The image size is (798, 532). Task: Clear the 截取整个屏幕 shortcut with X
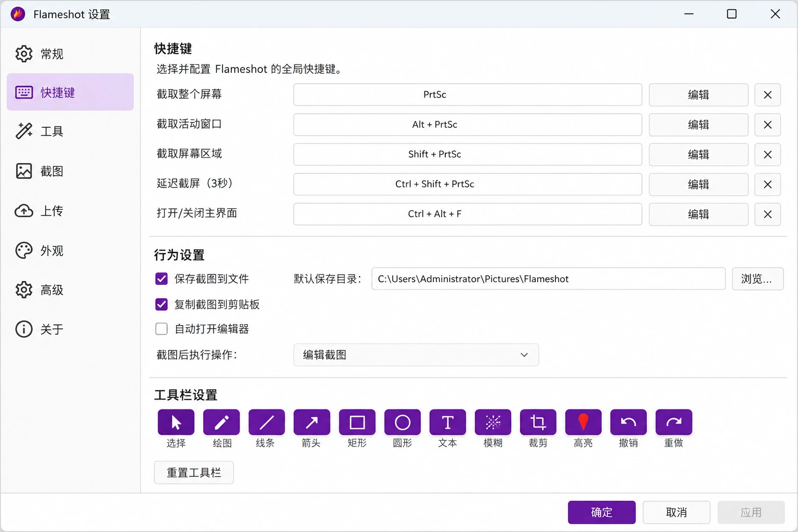tap(767, 95)
